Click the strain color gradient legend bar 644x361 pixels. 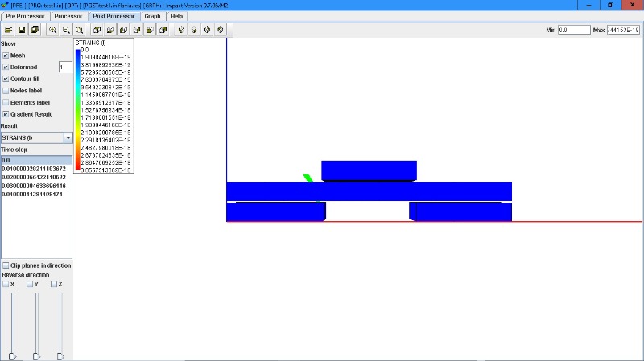coord(77,110)
